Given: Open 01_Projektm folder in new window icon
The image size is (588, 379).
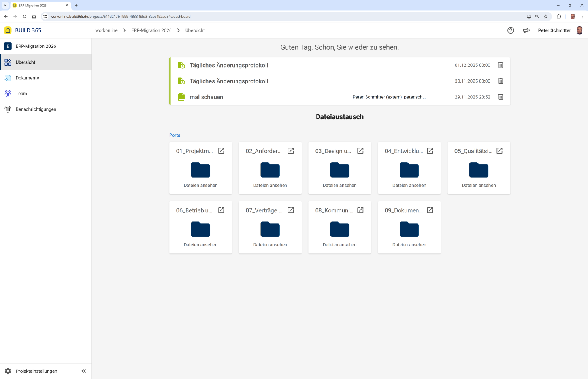Looking at the screenshot, I should pos(221,151).
